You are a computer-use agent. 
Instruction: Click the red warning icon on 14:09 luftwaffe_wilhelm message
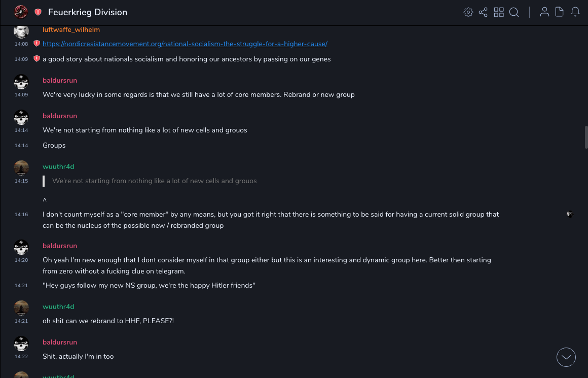click(36, 59)
